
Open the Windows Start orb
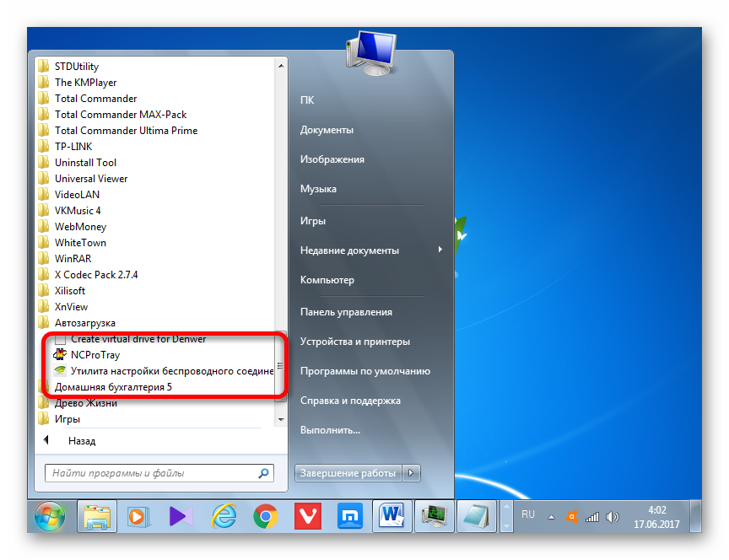[50, 516]
